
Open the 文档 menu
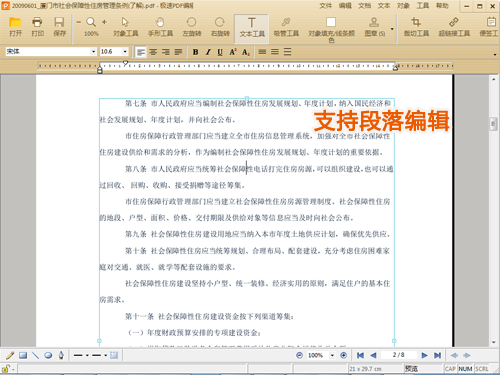coord(364,6)
